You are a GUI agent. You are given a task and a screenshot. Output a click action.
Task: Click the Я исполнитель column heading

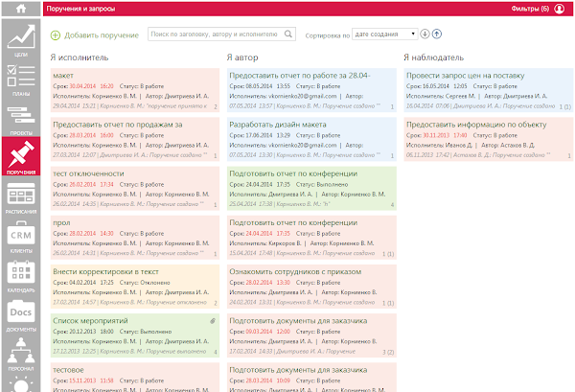click(x=80, y=58)
